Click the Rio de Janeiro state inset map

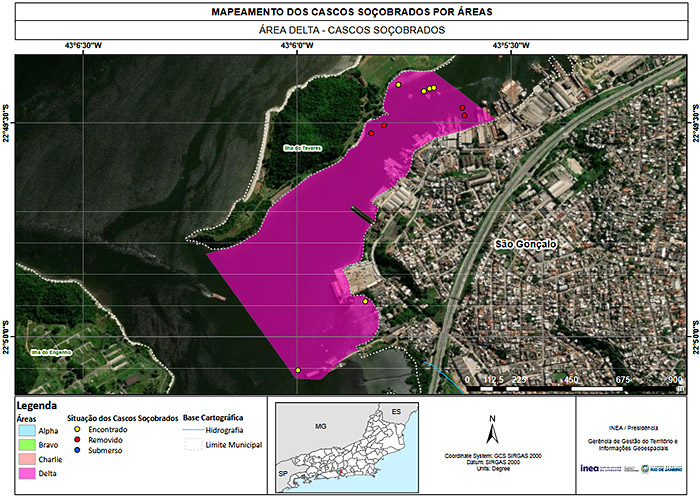(347, 447)
